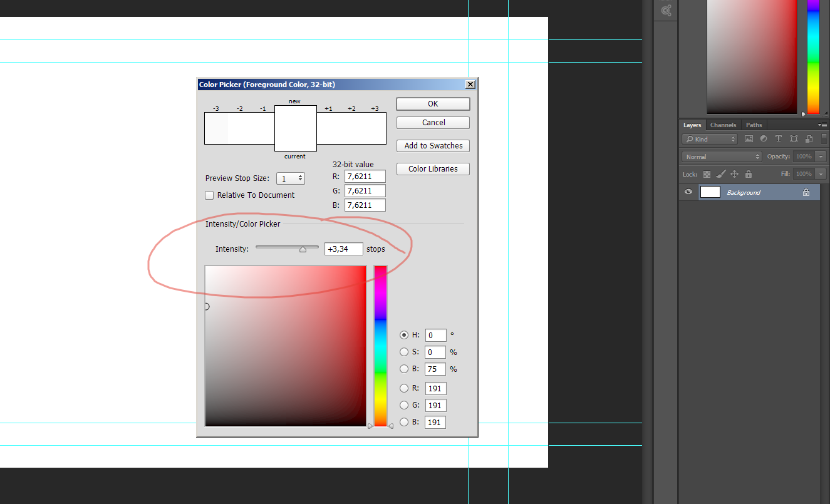830x504 pixels.
Task: Select the brightness B radio button with percent
Action: tap(404, 369)
